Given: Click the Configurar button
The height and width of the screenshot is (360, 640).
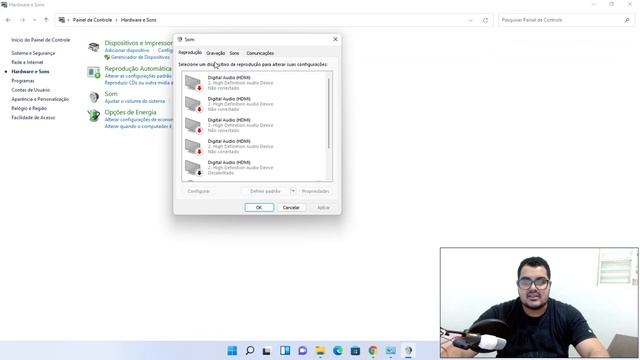Looking at the screenshot, I should 199,191.
